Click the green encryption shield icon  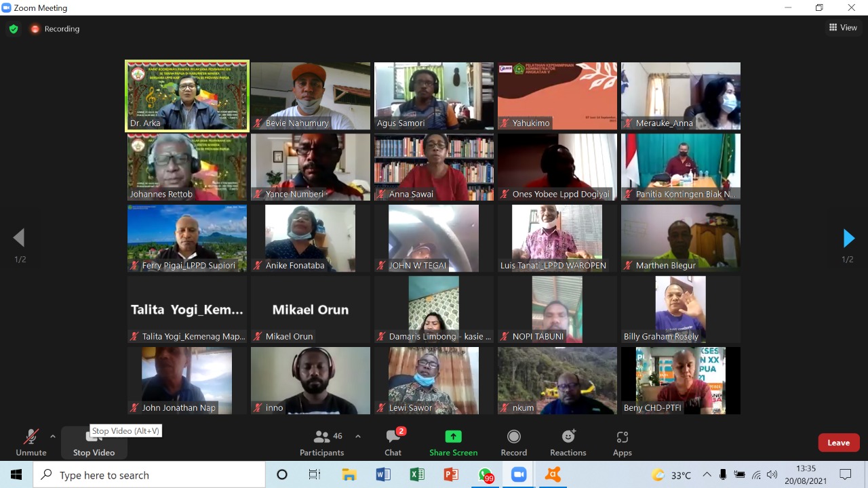pos(13,29)
